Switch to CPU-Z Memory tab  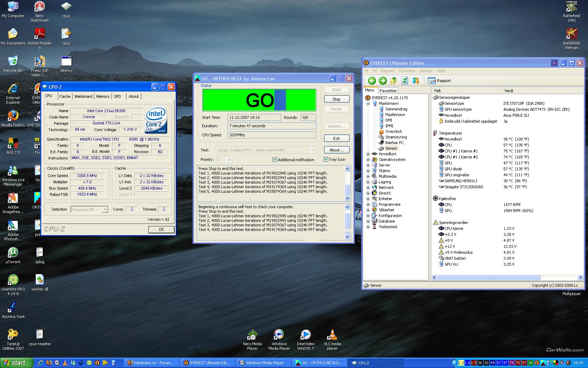pos(103,96)
